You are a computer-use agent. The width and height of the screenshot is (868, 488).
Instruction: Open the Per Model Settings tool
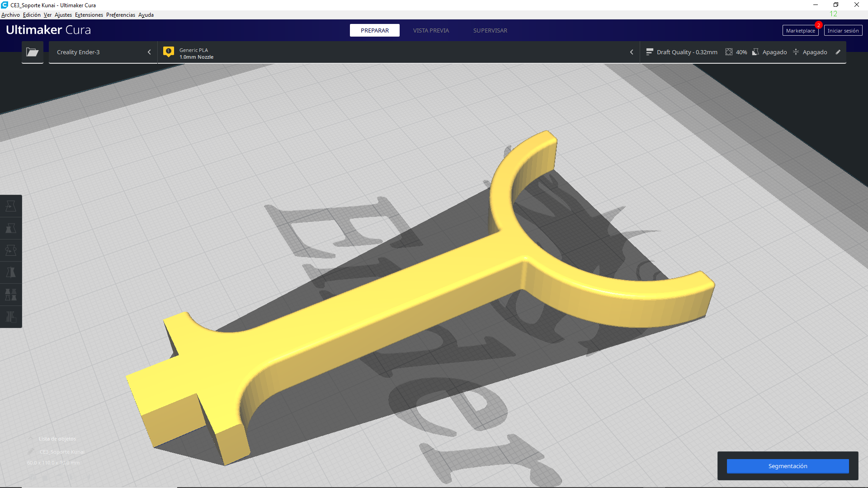point(11,295)
